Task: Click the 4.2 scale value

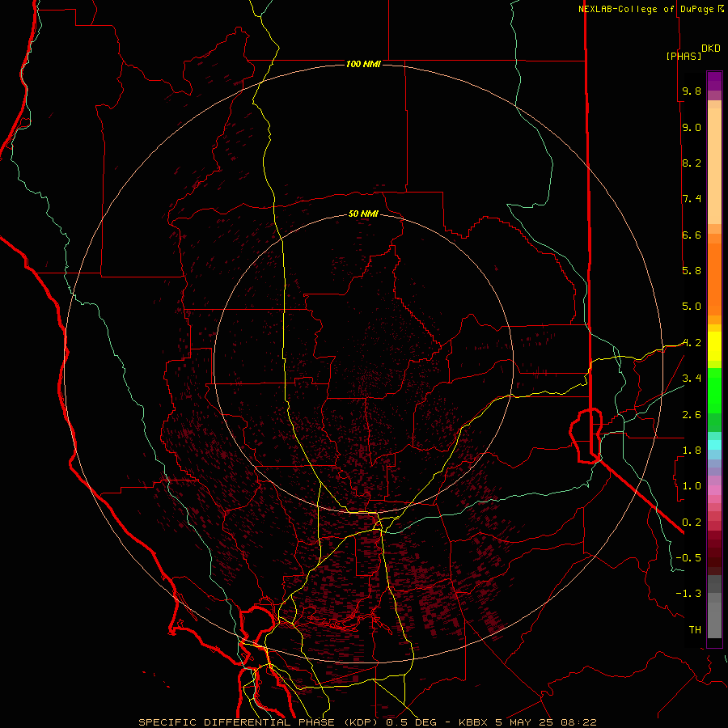Action: coord(692,343)
